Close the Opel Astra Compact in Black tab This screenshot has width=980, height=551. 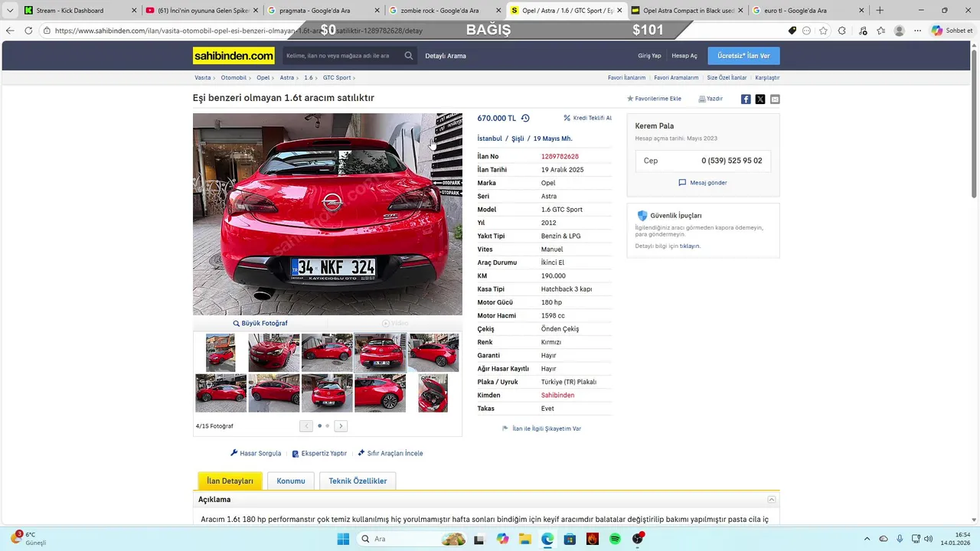(x=740, y=11)
